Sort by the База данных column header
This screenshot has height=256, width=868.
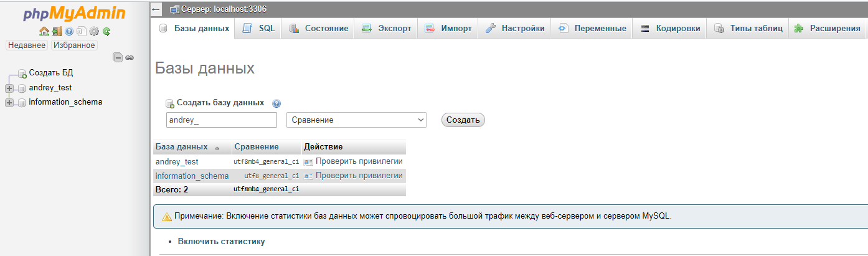181,147
